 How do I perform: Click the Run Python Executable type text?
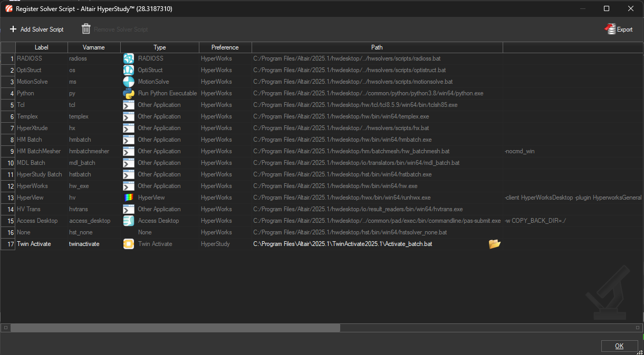167,93
